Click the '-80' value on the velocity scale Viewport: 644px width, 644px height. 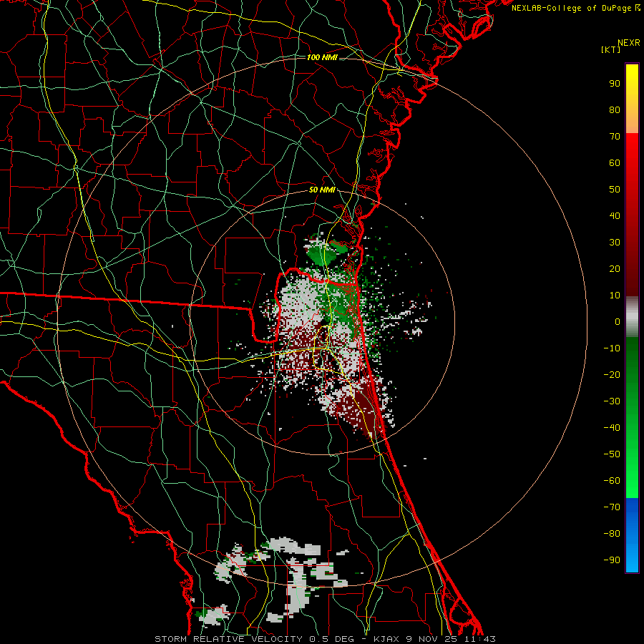coord(612,534)
